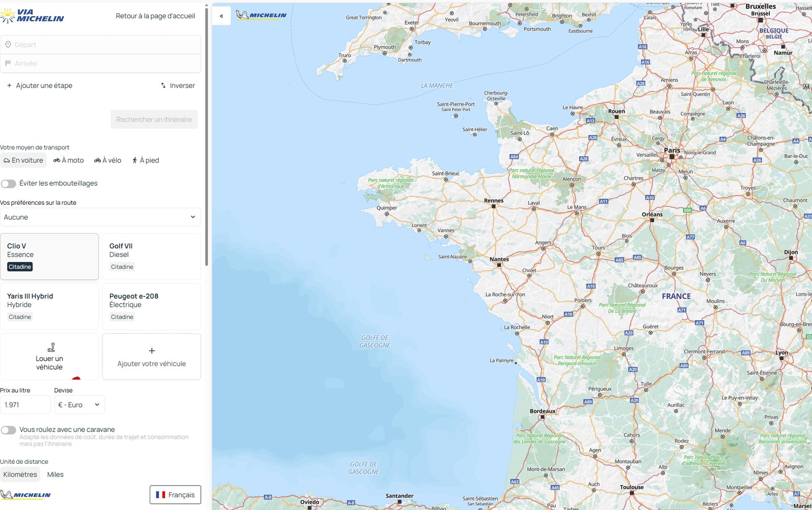Click Retour à la page d'accueil
The width and height of the screenshot is (812, 510).
pyautogui.click(x=155, y=16)
